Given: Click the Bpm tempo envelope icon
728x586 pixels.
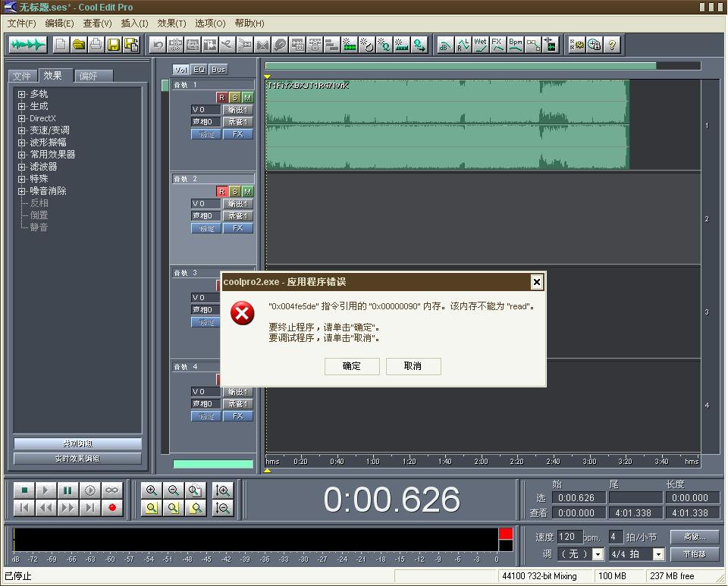Looking at the screenshot, I should pyautogui.click(x=516, y=45).
